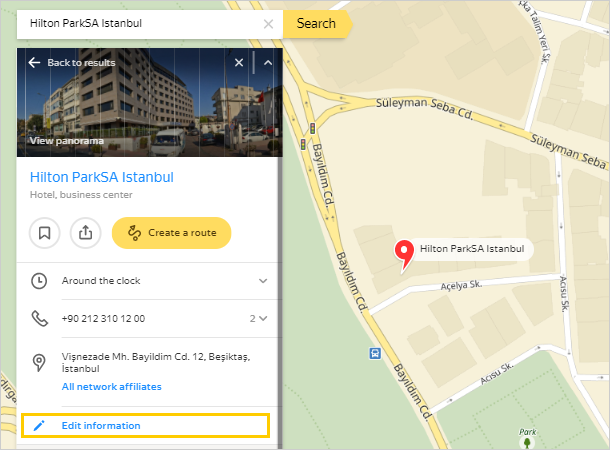The height and width of the screenshot is (450, 610).
Task: Share the place with the share icon
Action: point(86,233)
